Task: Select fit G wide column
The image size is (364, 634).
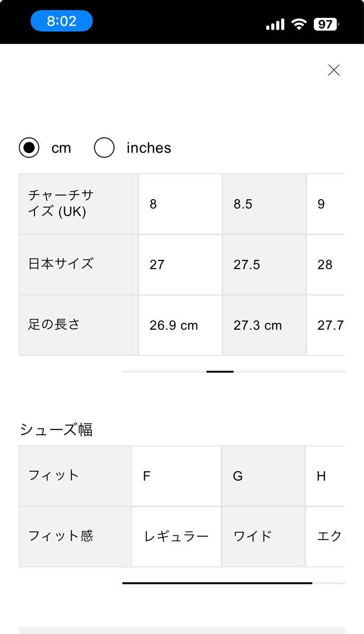Action: coord(263,476)
